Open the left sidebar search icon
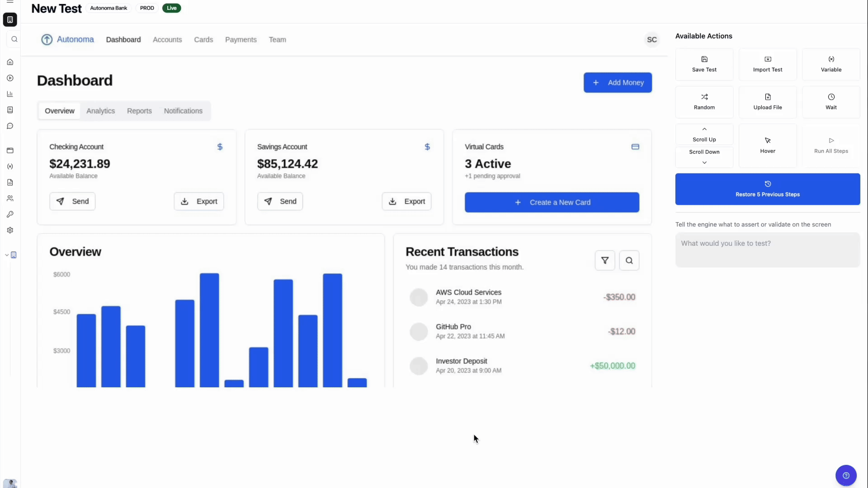This screenshot has height=488, width=868. coord(14,39)
